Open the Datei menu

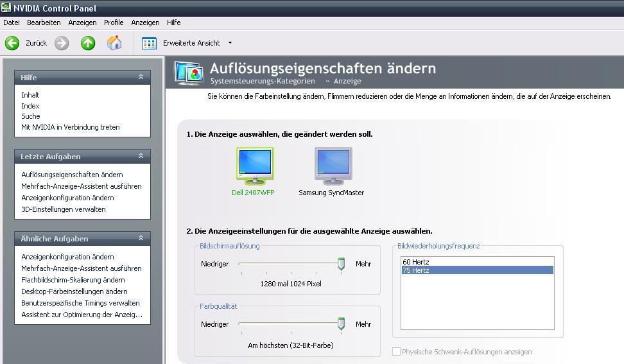coord(12,22)
